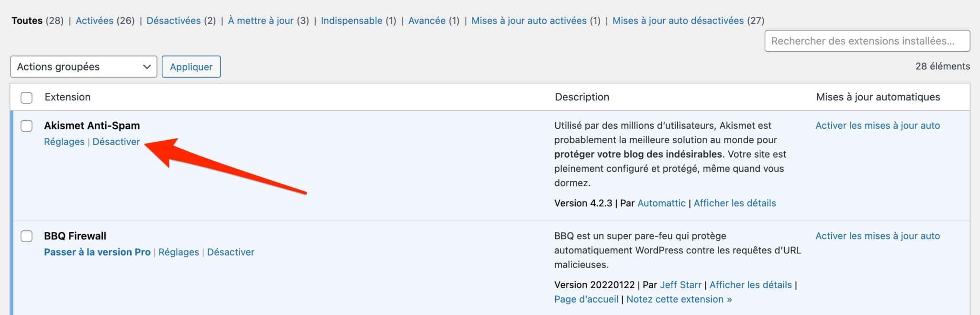Focus the Rechercher des extensions installées field
The height and width of the screenshot is (315, 980).
867,41
